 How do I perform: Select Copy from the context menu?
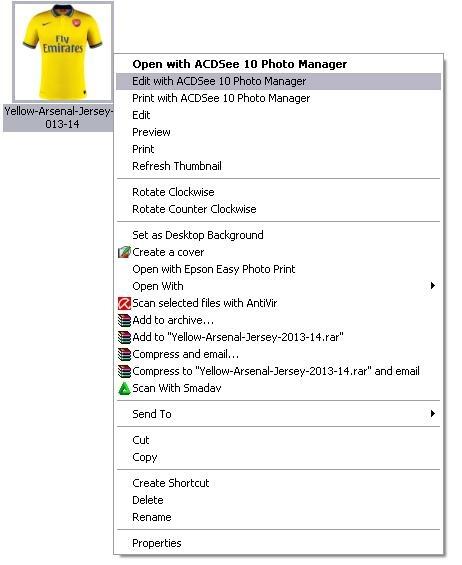pyautogui.click(x=278, y=457)
